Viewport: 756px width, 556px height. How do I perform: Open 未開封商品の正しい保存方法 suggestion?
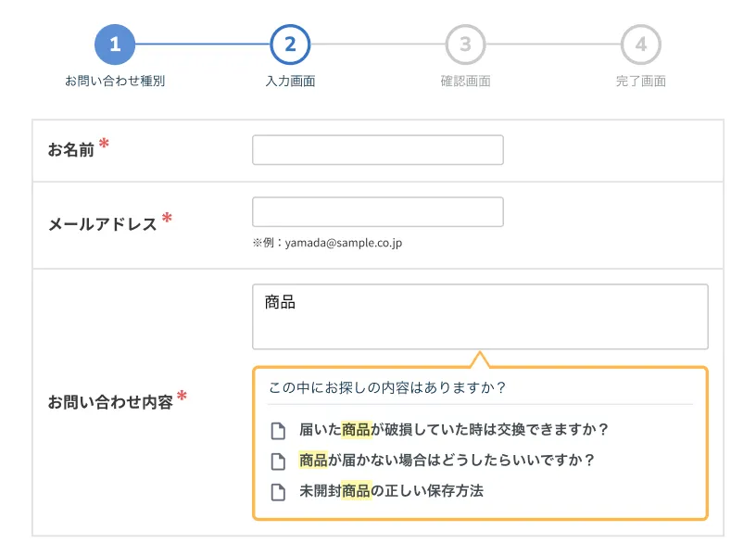(391, 491)
